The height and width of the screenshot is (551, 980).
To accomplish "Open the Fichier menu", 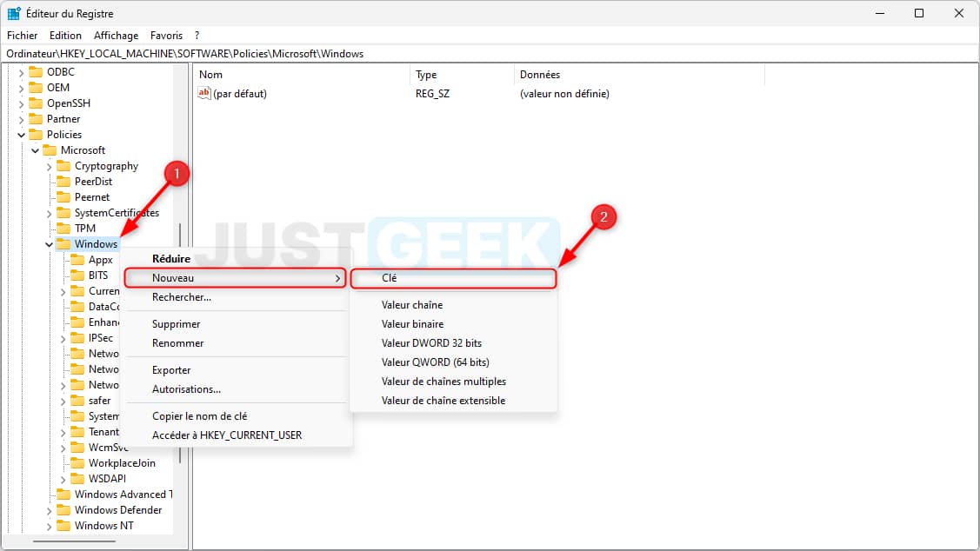I will coord(22,36).
